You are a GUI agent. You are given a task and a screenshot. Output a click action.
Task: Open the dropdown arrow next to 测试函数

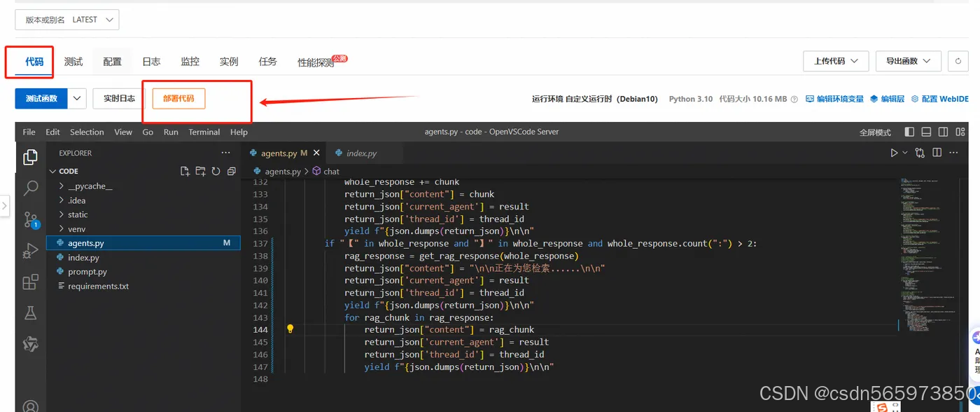click(77, 99)
